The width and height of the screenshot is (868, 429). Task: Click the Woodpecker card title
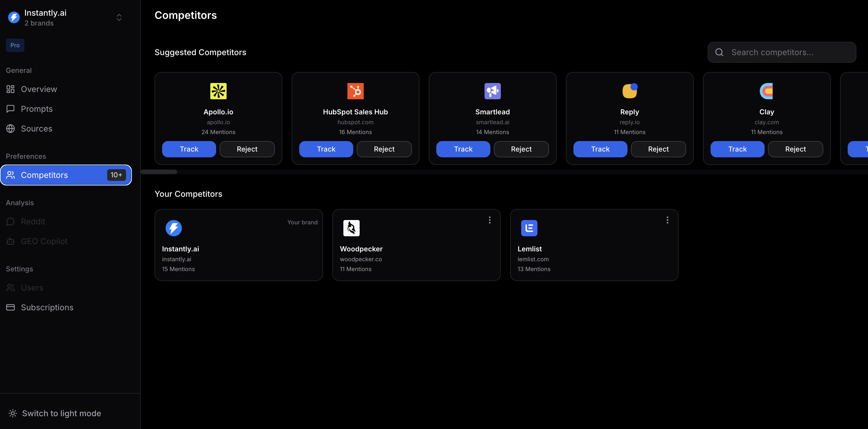point(361,249)
